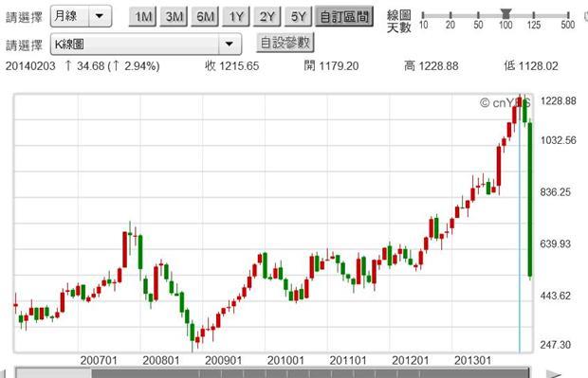Set chart days slider to 500 tick
Image resolution: width=588 pixels, height=378 pixels.
568,15
